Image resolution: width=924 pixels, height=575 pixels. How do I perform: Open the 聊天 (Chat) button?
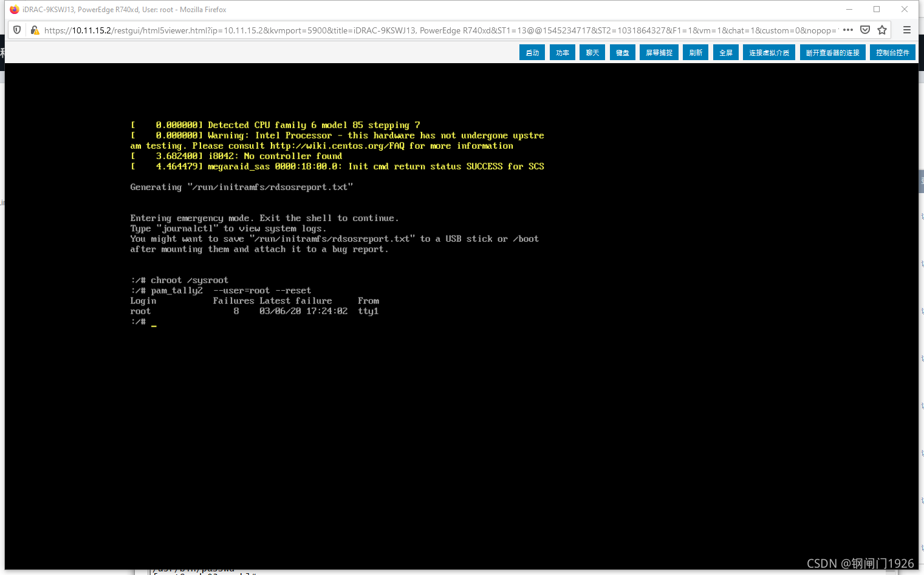pos(592,53)
